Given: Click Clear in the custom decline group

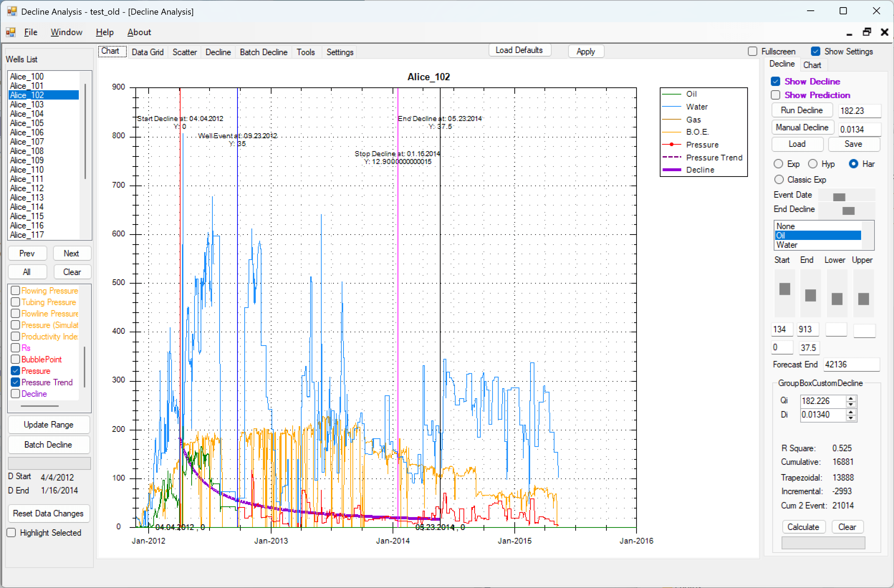Looking at the screenshot, I should click(847, 527).
